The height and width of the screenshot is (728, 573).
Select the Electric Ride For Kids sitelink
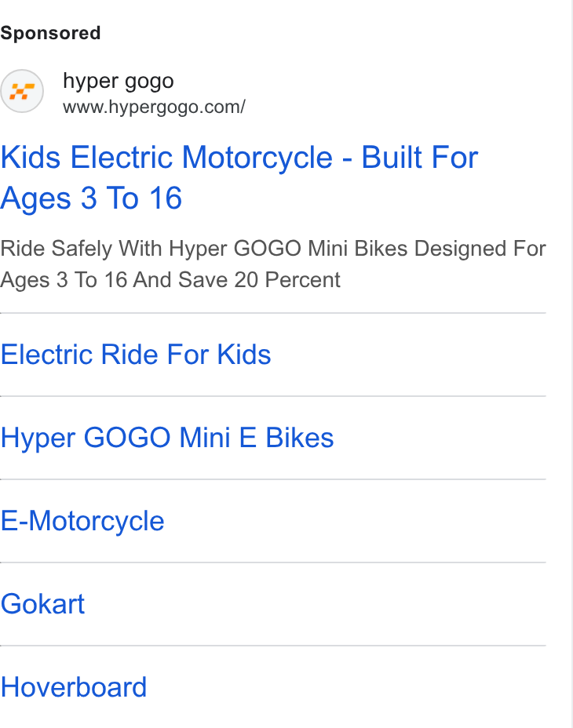point(135,355)
